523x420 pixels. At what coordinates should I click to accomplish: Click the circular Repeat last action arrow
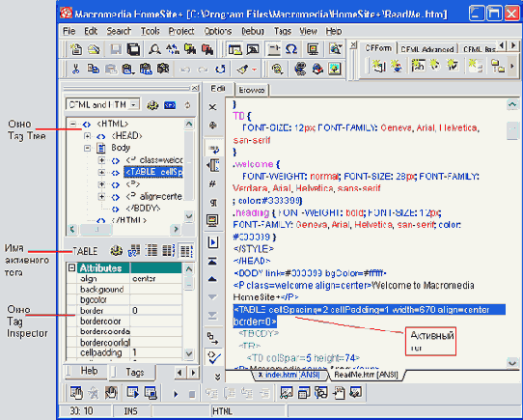(x=220, y=70)
